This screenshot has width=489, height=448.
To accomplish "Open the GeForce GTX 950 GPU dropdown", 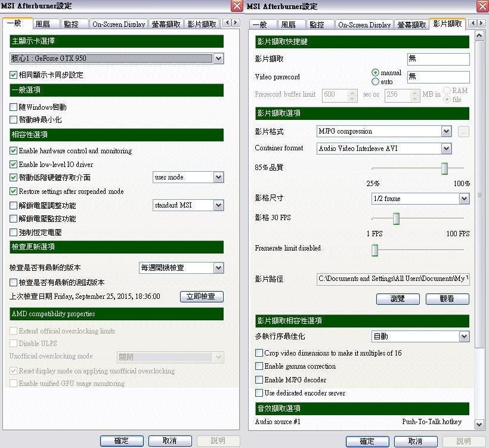I will coord(117,58).
